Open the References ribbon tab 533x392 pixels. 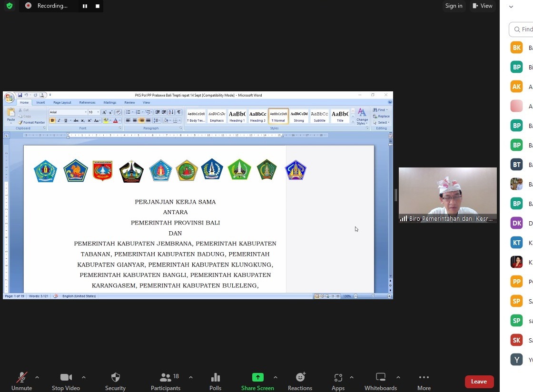(88, 102)
